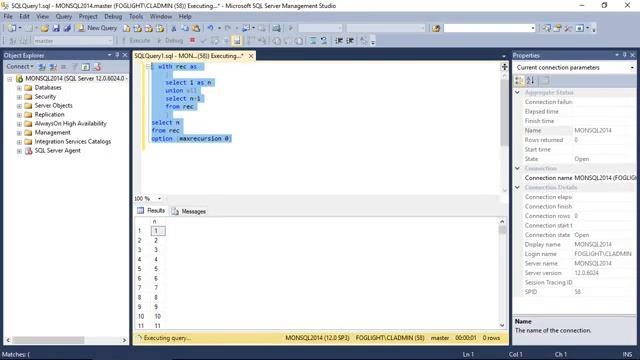This screenshot has height=360, width=640.
Task: Open the Query Options icon
Action: click(x=226, y=40)
